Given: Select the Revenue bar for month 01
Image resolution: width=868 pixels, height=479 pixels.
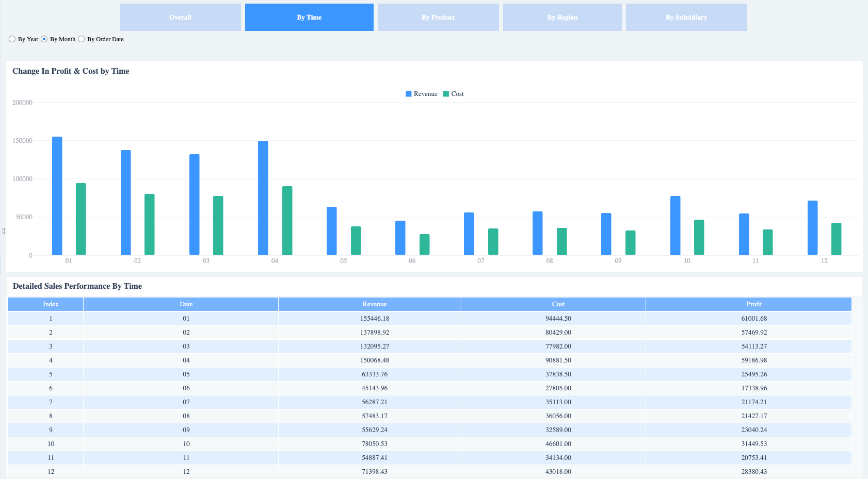Looking at the screenshot, I should (56, 196).
